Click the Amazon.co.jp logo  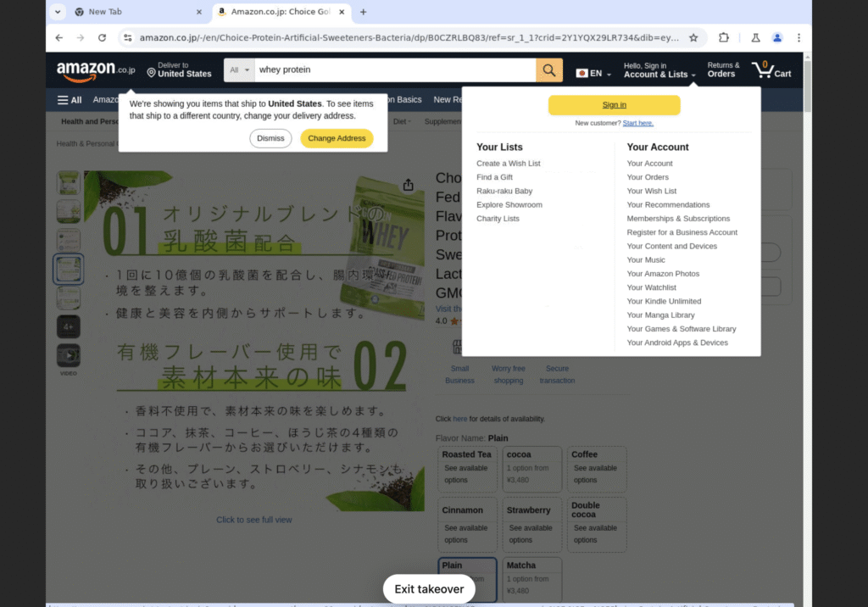[95, 71]
